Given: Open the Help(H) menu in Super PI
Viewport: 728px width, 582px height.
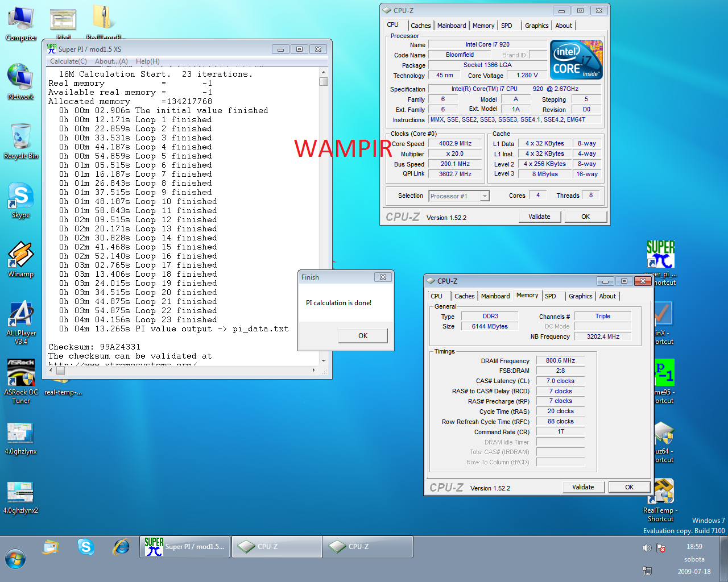Looking at the screenshot, I should tap(148, 61).
